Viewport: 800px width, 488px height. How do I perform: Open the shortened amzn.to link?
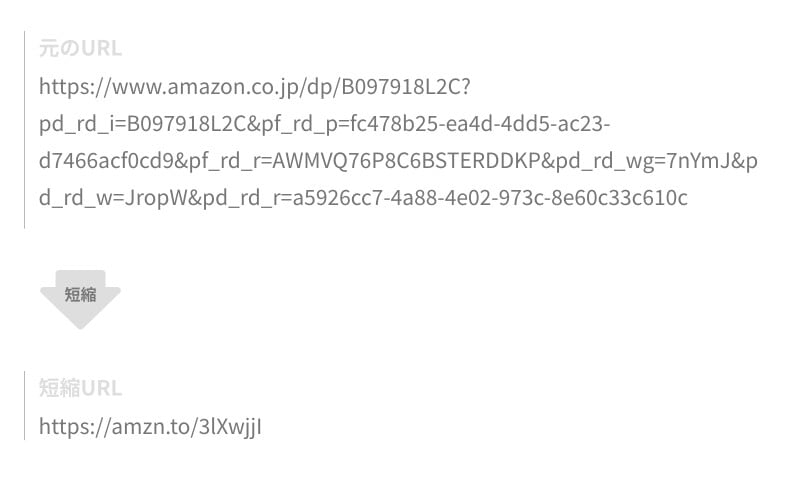point(150,427)
